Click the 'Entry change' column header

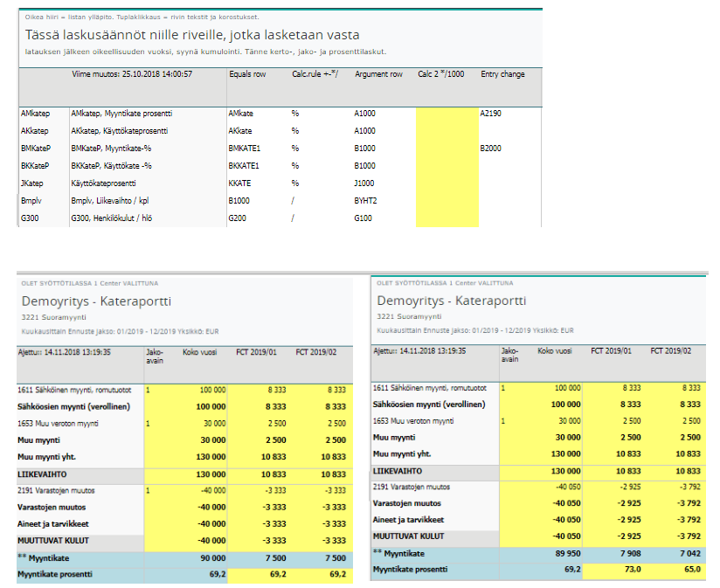coord(502,75)
